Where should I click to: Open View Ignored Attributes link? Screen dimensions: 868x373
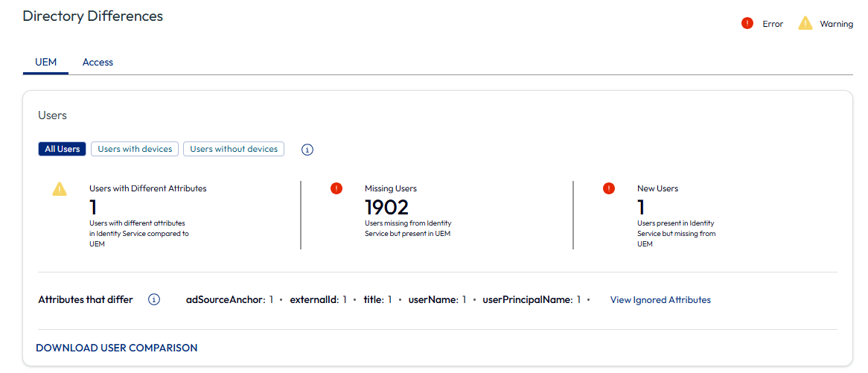coord(660,299)
